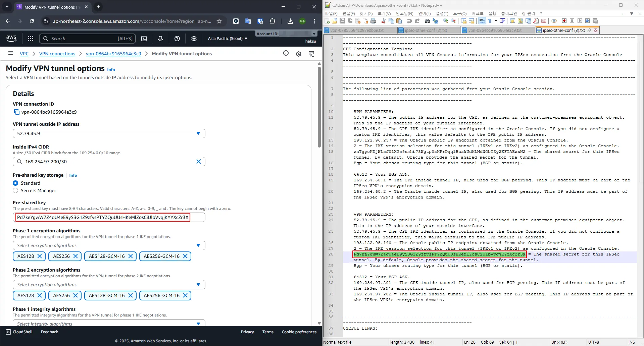Start Notepad++ macro recording

pos(564,21)
